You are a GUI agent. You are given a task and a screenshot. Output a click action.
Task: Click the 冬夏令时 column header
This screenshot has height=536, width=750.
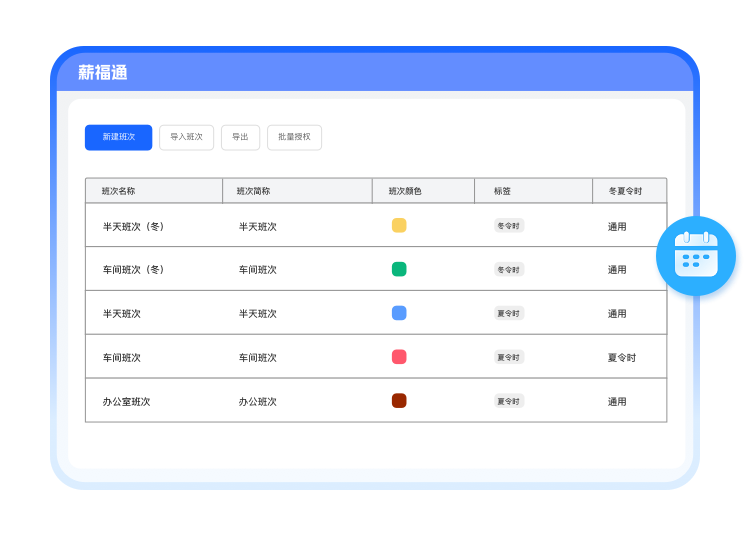(625, 191)
